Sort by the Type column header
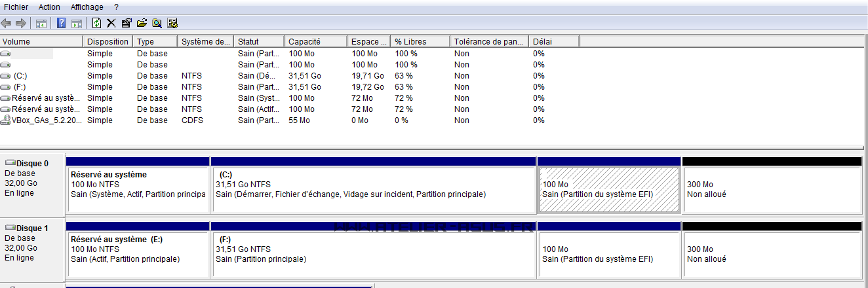Viewport: 868px width, 288px height. [x=155, y=41]
